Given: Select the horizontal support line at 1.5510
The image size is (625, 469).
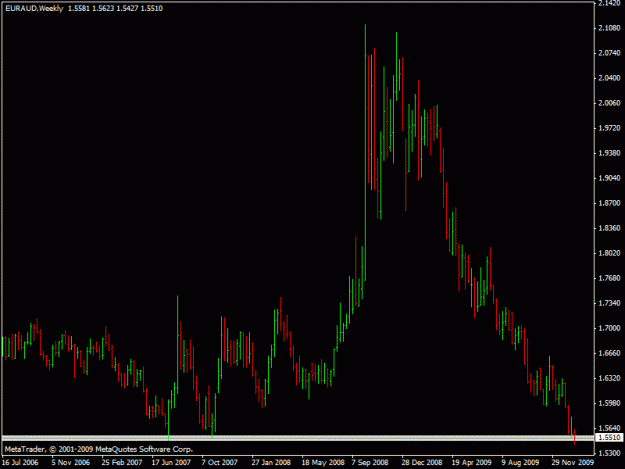Looking at the screenshot, I should click(298, 438).
